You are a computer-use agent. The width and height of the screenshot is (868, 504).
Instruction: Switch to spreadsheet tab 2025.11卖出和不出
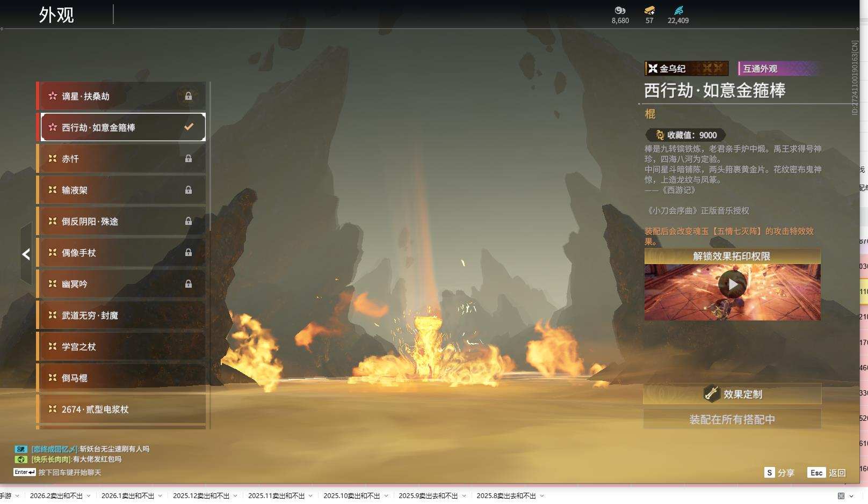276,496
